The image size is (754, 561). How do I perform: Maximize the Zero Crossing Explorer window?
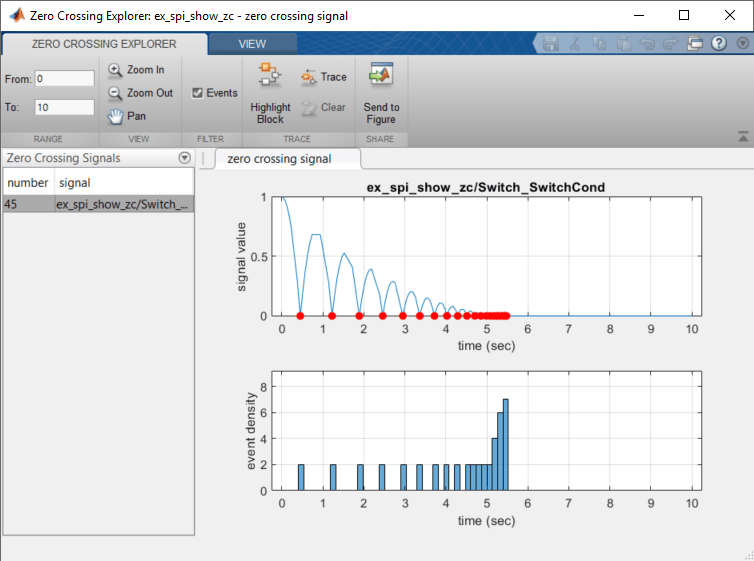pos(684,15)
